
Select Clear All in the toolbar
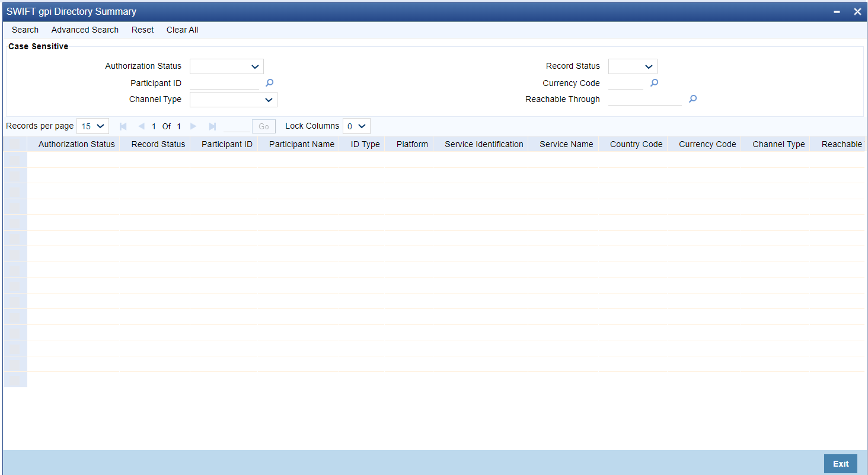point(183,30)
